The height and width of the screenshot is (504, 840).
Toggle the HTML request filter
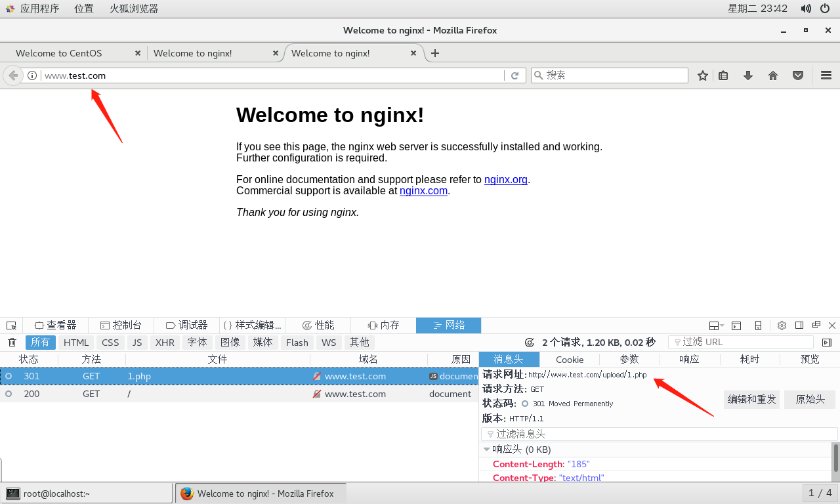click(76, 343)
